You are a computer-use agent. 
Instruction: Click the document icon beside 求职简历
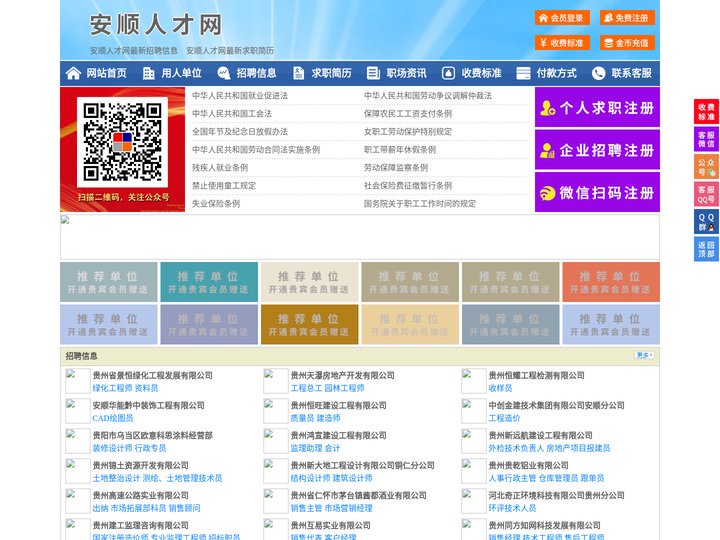click(x=298, y=73)
